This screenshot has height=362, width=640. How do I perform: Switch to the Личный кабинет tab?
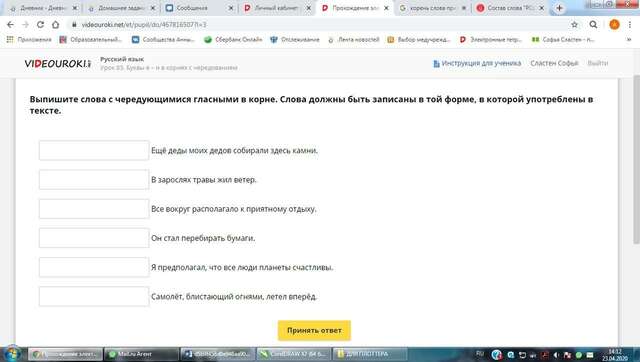[277, 8]
